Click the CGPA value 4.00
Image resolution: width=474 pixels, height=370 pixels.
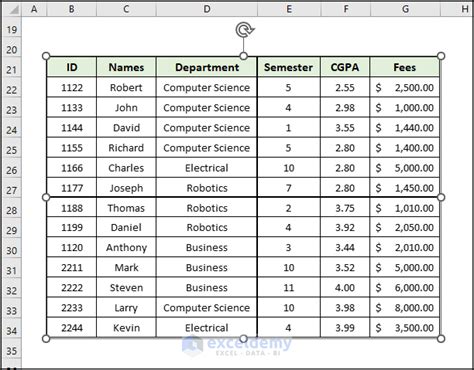tap(345, 288)
